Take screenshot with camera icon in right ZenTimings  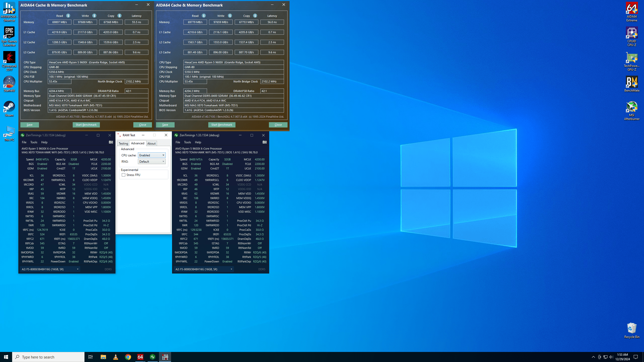tap(264, 142)
